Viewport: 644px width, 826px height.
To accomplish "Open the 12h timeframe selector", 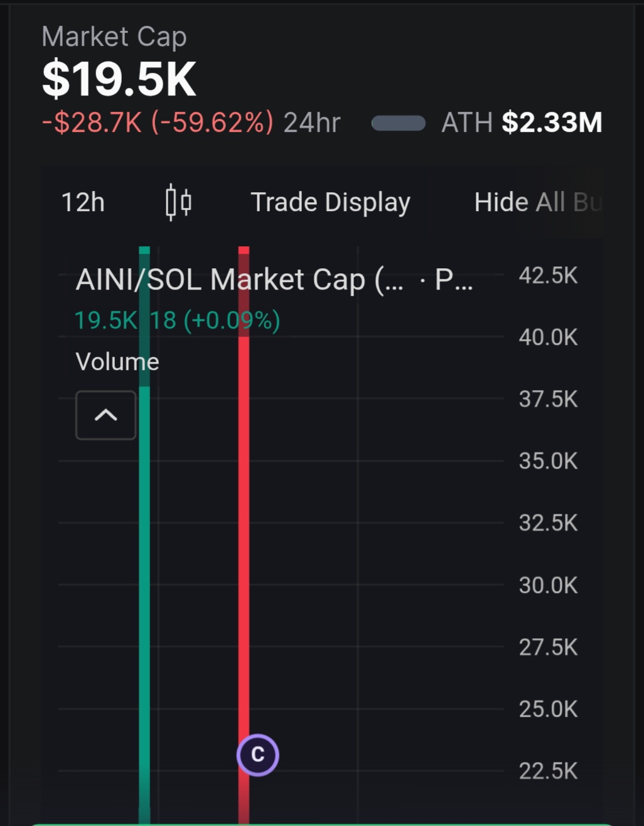I will point(83,202).
